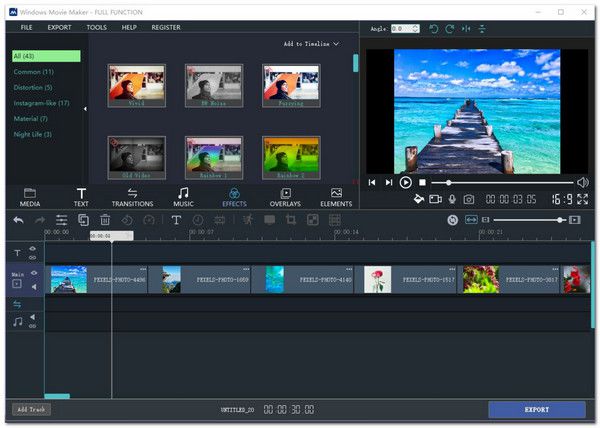Mute the music track speaker
This screenshot has height=428, width=600.
(33, 317)
